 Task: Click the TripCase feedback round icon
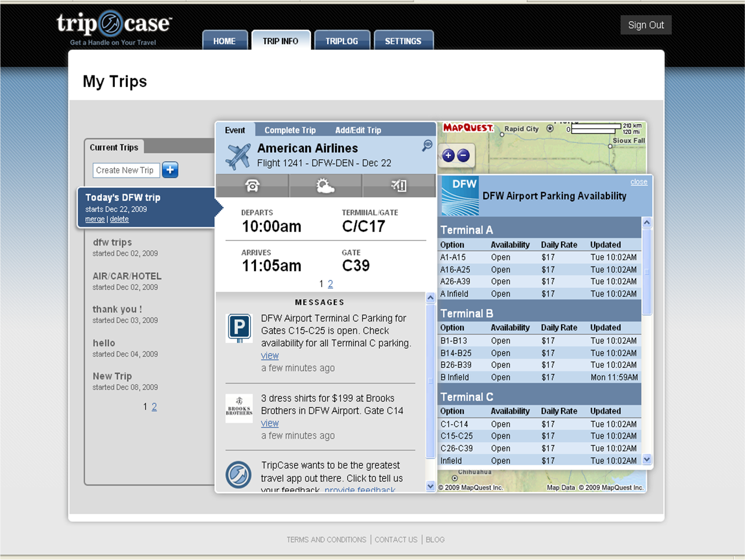point(238,475)
